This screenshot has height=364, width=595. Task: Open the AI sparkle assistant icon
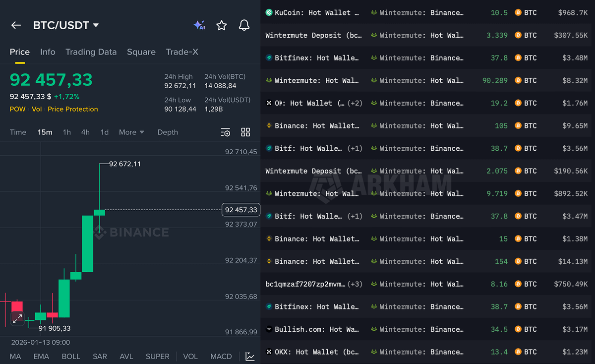(199, 25)
